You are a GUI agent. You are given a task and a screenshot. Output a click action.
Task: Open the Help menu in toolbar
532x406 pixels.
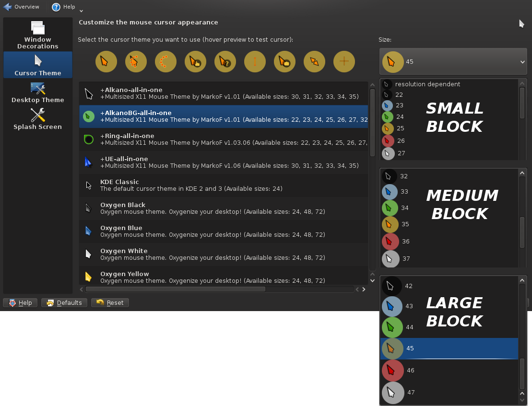pos(64,7)
